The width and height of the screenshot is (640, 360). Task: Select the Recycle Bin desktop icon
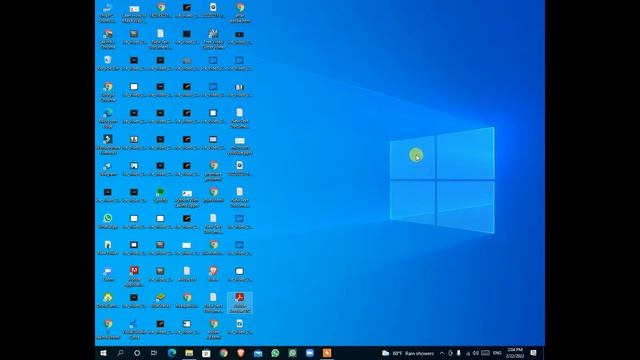(x=108, y=64)
